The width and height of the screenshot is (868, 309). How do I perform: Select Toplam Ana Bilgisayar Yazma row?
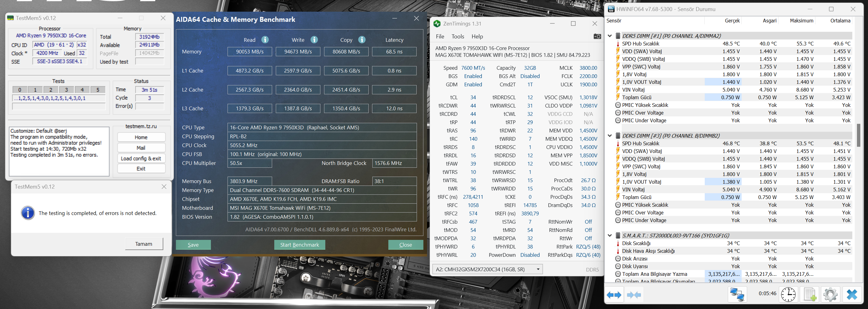pos(730,274)
